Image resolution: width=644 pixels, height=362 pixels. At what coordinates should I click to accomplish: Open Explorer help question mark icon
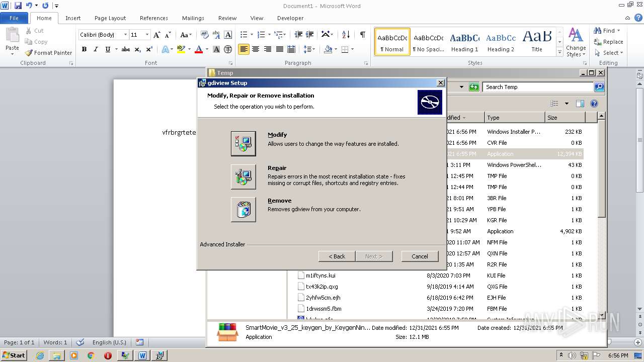coord(594,104)
